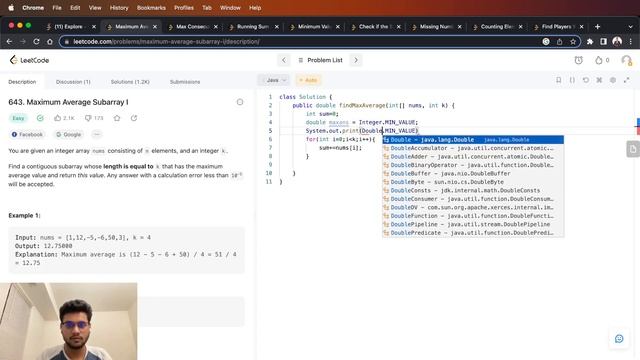
Task: Select the DoubleAdder suggestion
Action: tap(473, 157)
